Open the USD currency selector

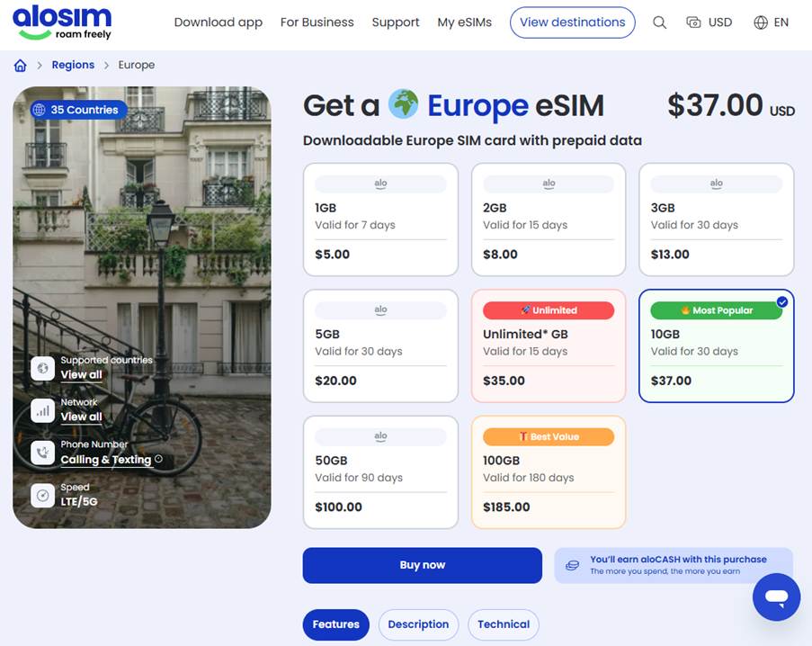click(709, 22)
